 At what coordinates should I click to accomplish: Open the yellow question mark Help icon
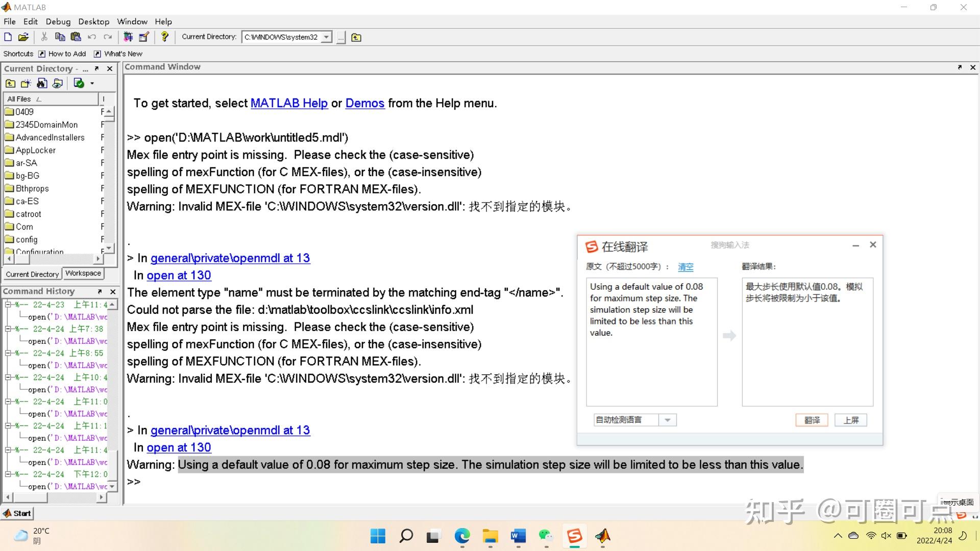(x=164, y=37)
